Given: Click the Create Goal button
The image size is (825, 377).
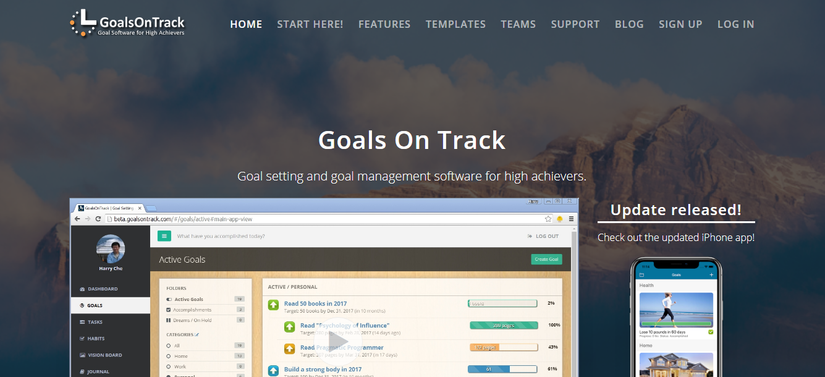Looking at the screenshot, I should (x=547, y=259).
